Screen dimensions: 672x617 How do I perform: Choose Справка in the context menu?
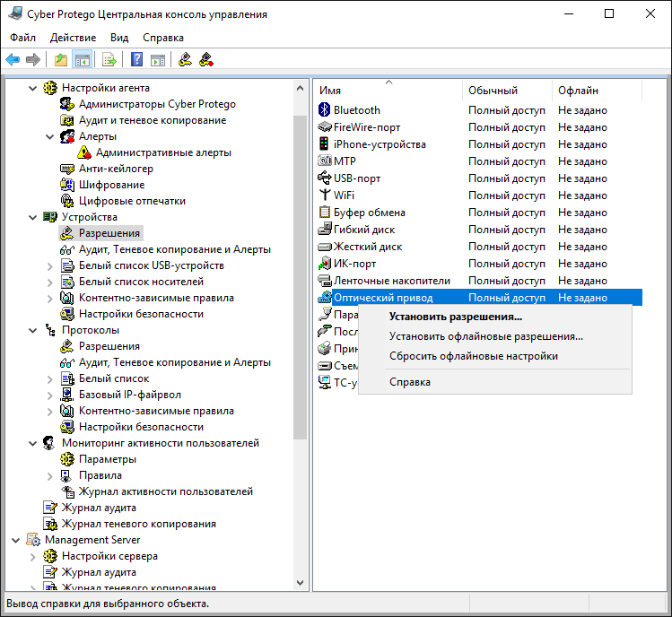tap(495, 382)
